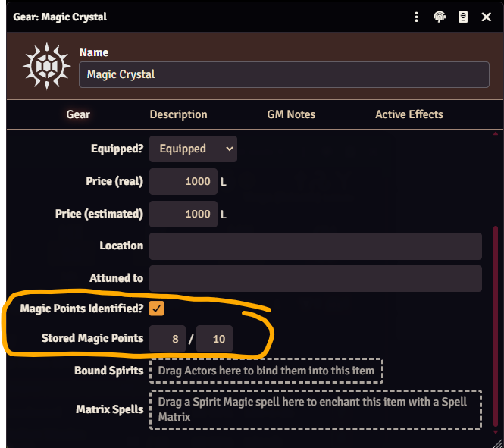Click the Name input field
This screenshot has width=504, height=448.
point(284,74)
